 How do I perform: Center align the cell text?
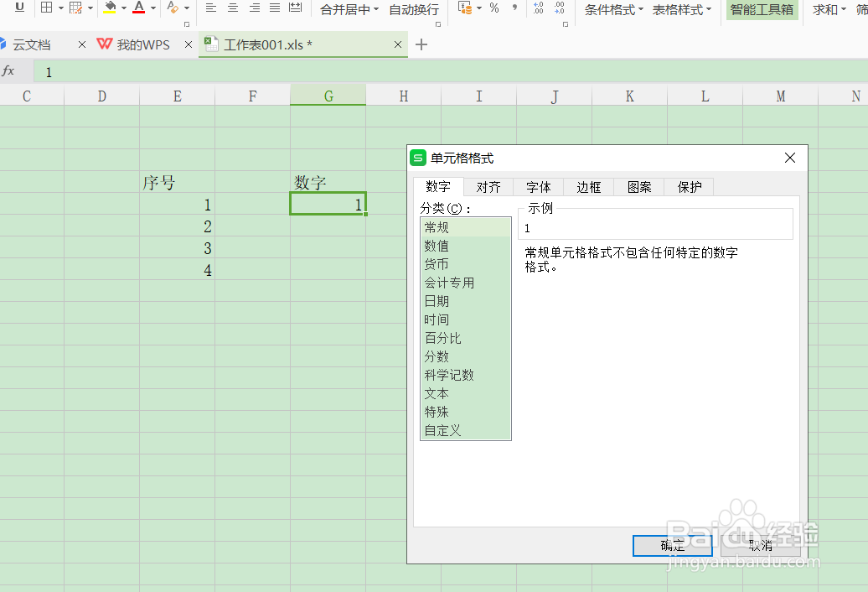point(231,9)
